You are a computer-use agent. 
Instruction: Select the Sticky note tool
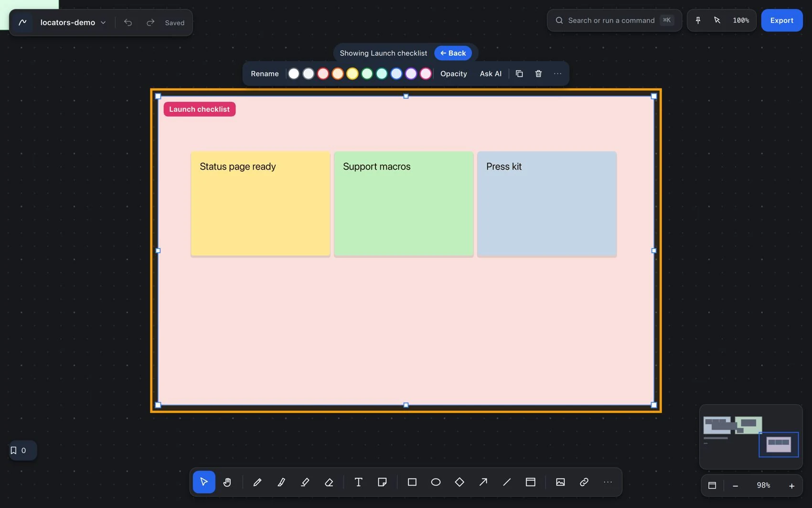(x=382, y=482)
